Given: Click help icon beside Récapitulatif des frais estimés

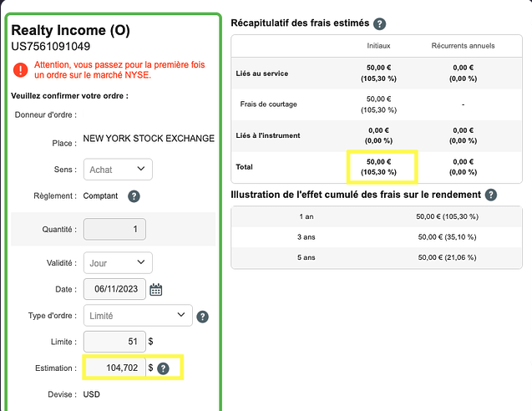Looking at the screenshot, I should [380, 24].
